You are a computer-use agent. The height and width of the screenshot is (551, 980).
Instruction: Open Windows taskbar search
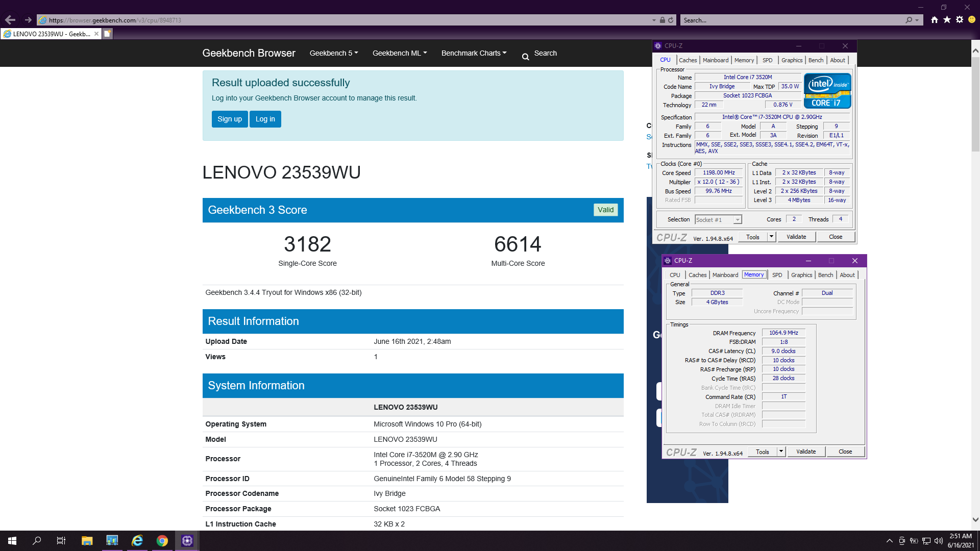tap(37, 541)
